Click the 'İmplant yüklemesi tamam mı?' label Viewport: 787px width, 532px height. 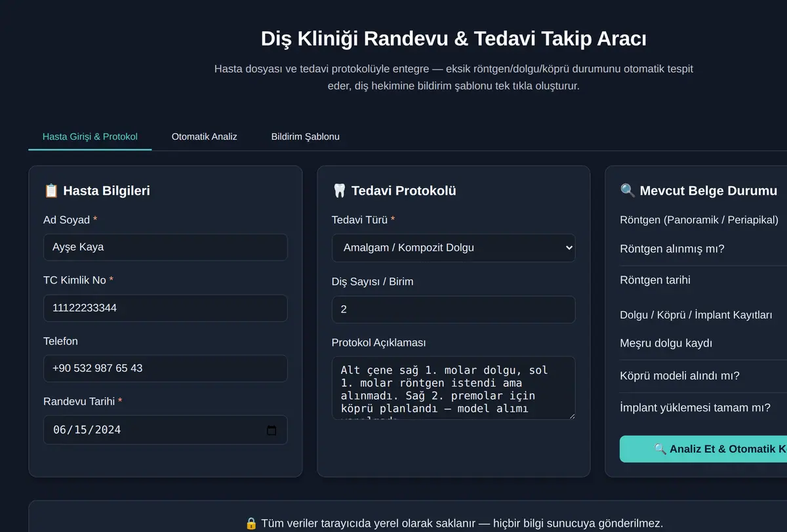point(695,407)
